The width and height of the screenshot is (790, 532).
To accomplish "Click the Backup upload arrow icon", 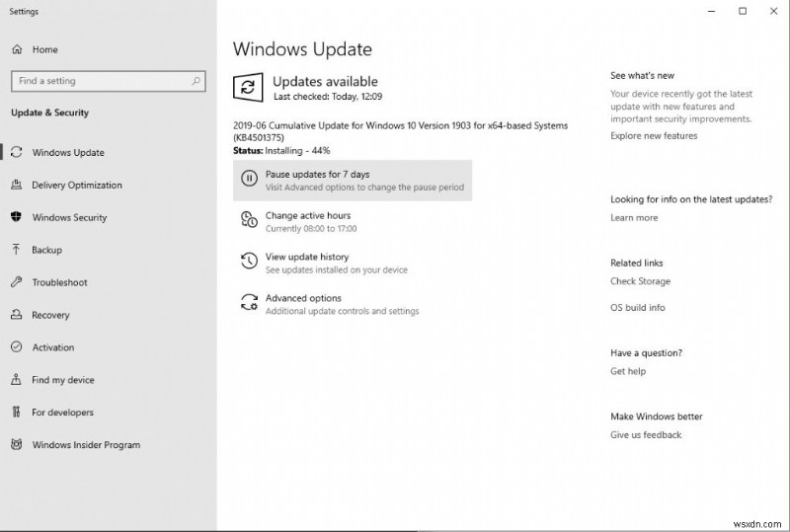I will click(17, 250).
